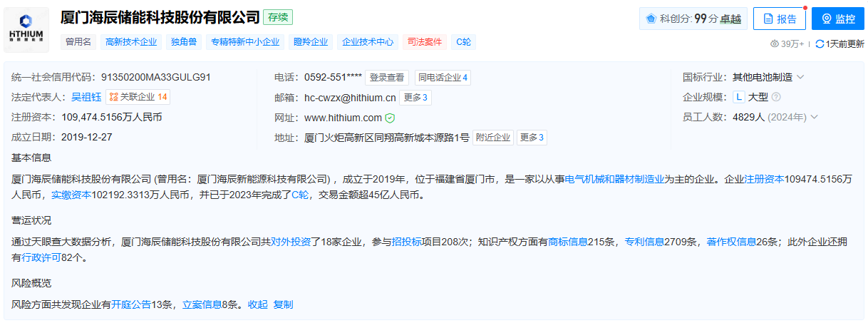Open 著作权信息 link
Image resolution: width=868 pixels, height=323 pixels.
point(731,242)
